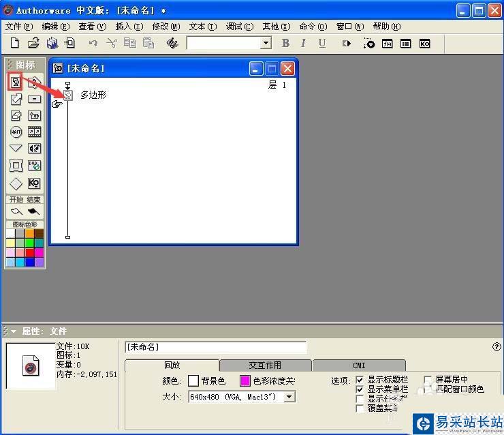Enable the 屏幕居中 checkbox

coord(428,380)
